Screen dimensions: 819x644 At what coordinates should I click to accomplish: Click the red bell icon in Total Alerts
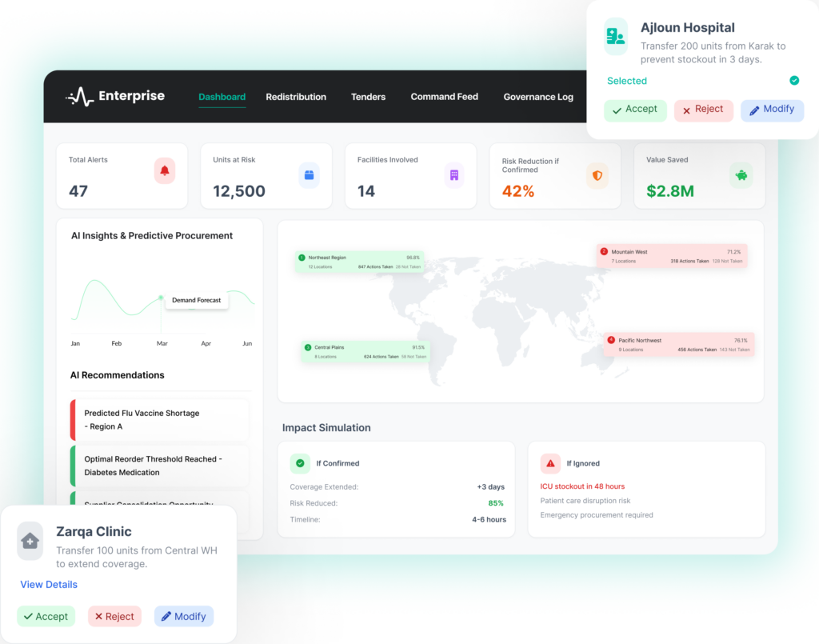[x=165, y=170]
